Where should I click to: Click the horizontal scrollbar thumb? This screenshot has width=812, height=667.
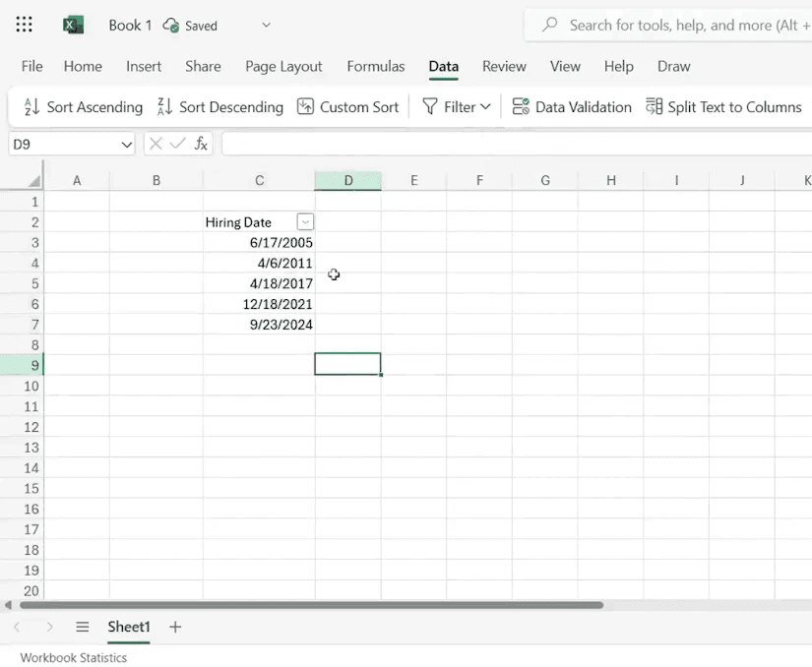pyautogui.click(x=311, y=604)
